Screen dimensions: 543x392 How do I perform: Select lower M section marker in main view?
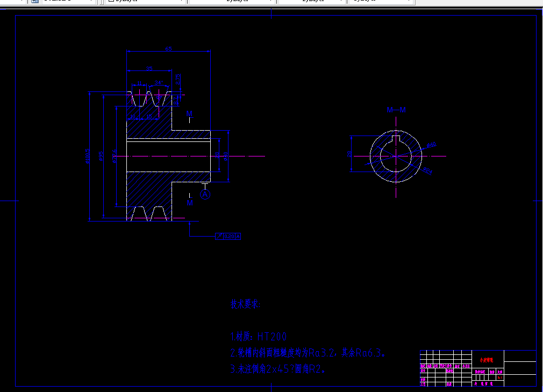[190, 203]
